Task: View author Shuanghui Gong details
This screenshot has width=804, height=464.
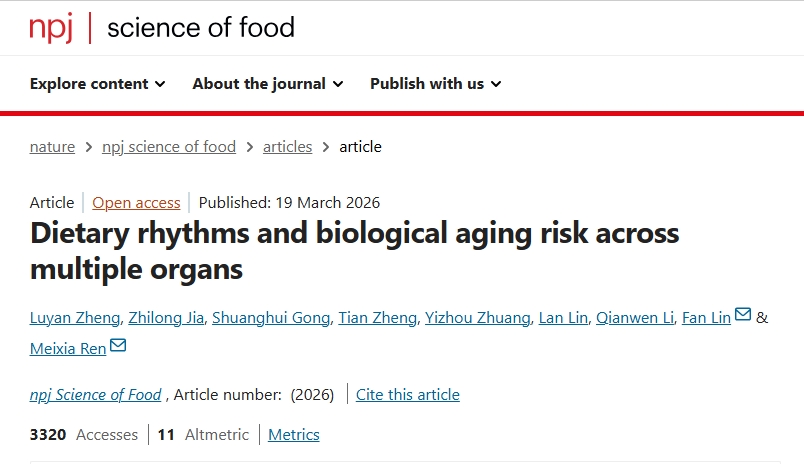Action: (272, 318)
